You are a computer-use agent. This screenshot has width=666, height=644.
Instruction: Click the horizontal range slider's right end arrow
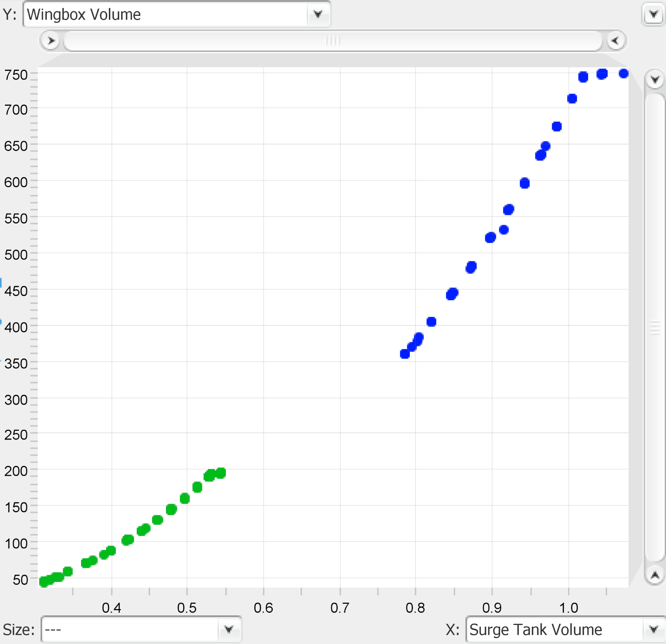click(616, 41)
